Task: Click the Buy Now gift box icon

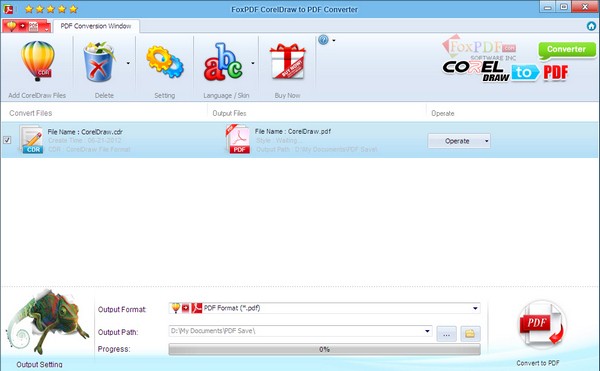Action: point(287,61)
